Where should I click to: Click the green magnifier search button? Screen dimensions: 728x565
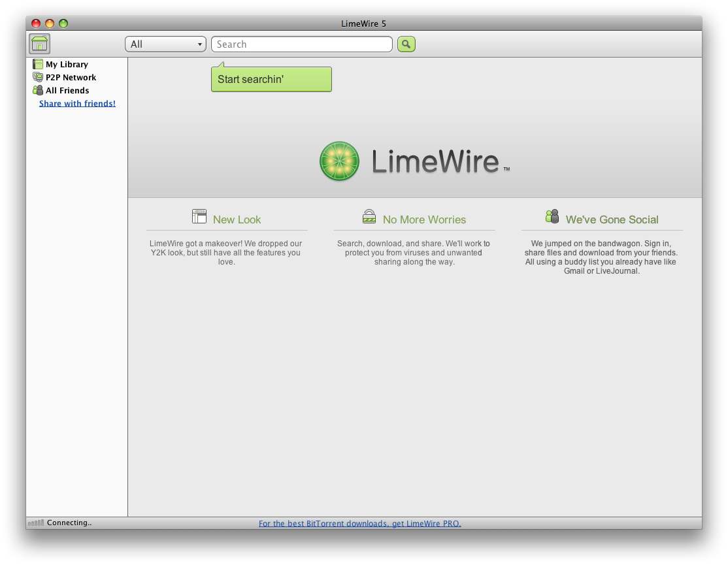[x=406, y=44]
